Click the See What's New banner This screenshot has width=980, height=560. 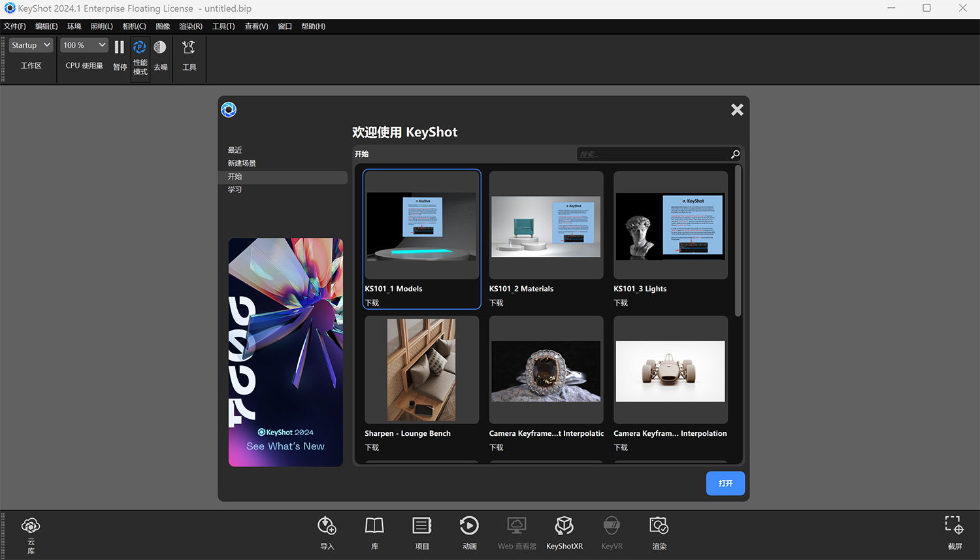(286, 352)
